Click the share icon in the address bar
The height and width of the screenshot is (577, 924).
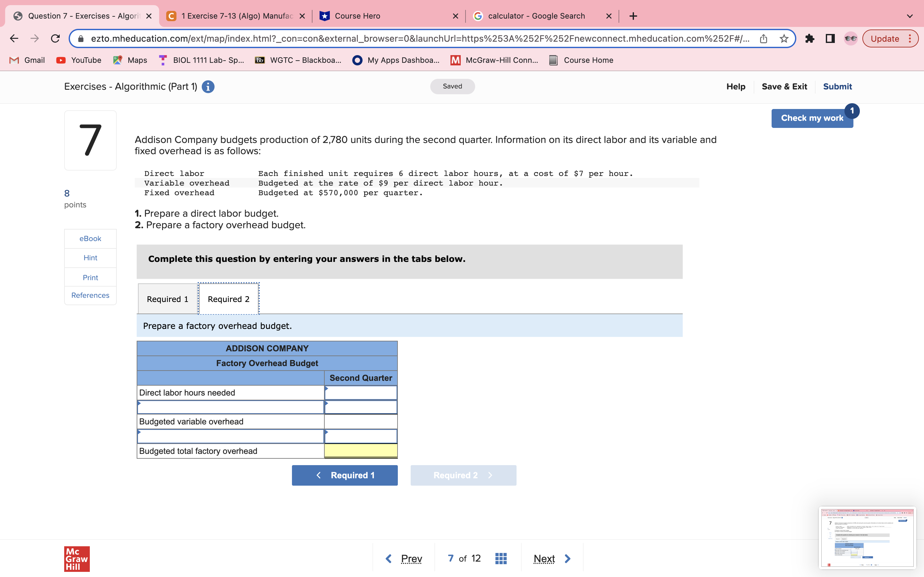click(763, 38)
